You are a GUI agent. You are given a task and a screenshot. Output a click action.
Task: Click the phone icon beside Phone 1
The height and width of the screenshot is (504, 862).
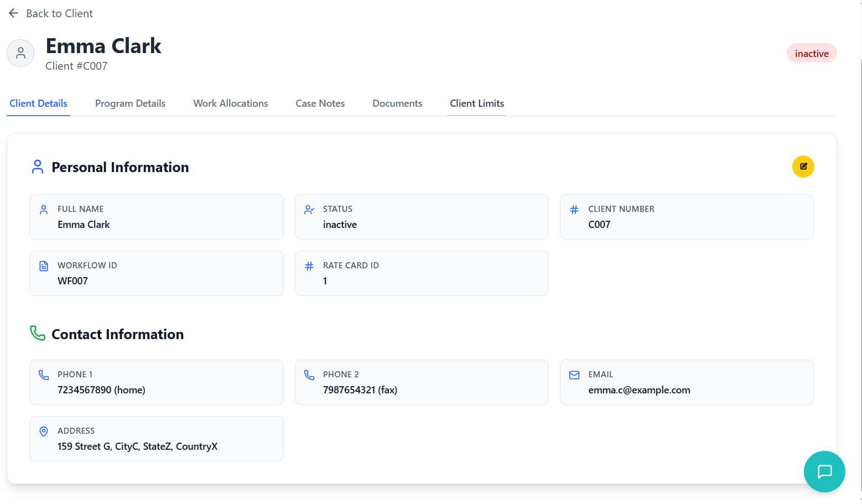click(x=44, y=375)
